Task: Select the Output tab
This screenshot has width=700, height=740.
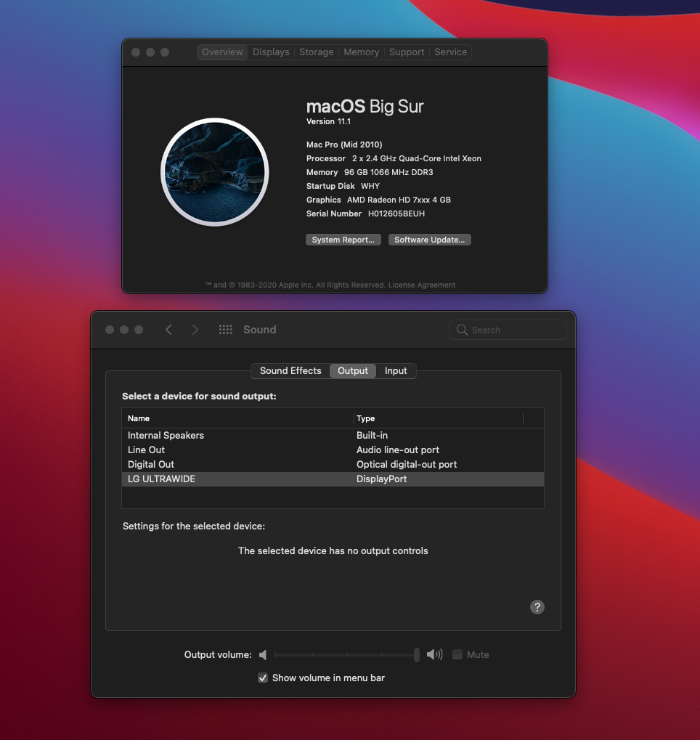Action: (353, 371)
